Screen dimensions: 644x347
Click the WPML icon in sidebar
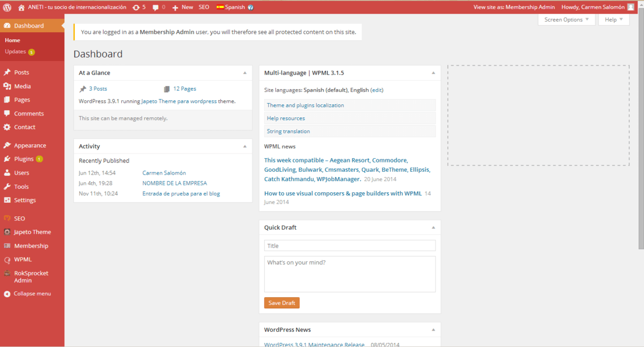pos(7,260)
